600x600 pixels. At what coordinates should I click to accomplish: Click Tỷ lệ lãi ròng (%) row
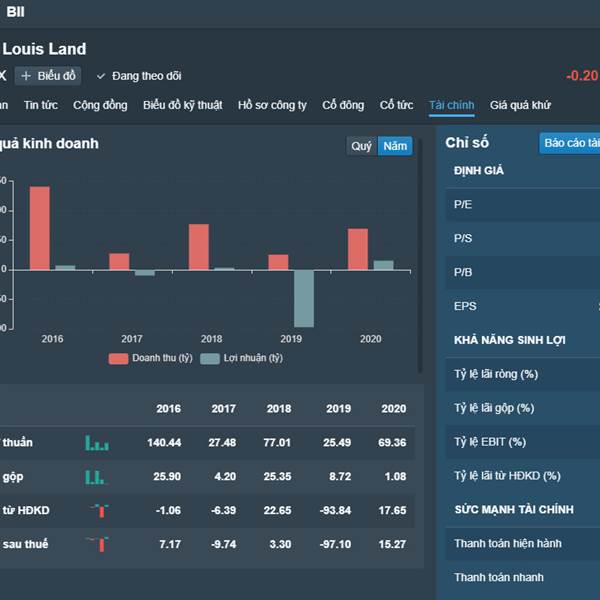(523, 374)
